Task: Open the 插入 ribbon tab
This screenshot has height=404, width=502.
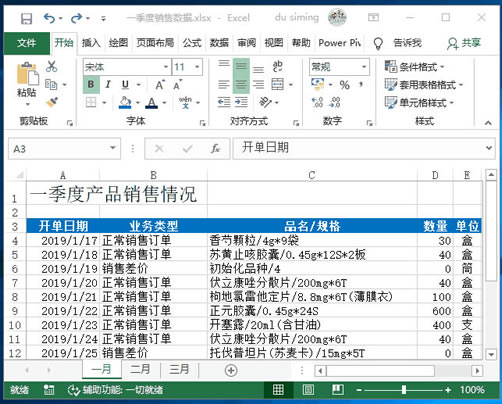Action: 91,43
